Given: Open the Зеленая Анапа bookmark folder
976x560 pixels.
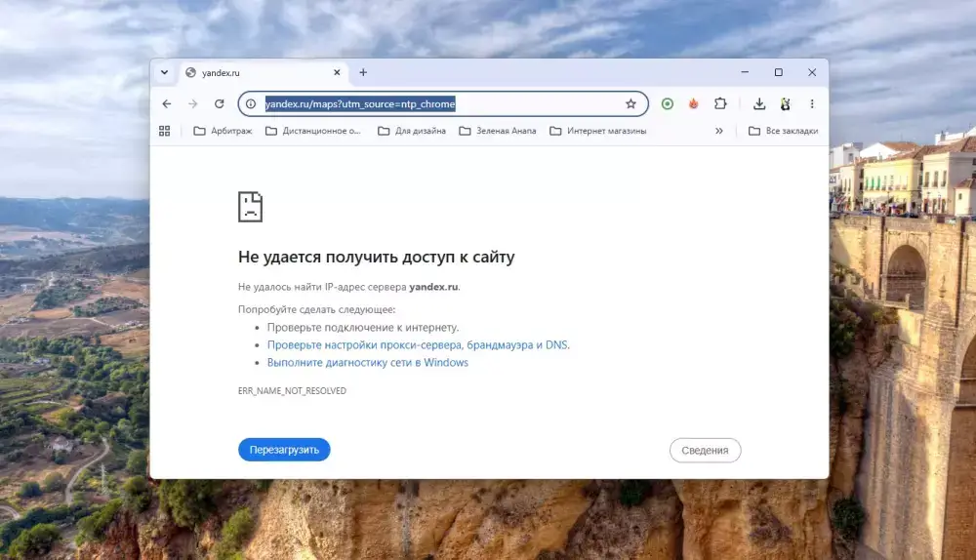Looking at the screenshot, I should [x=498, y=131].
